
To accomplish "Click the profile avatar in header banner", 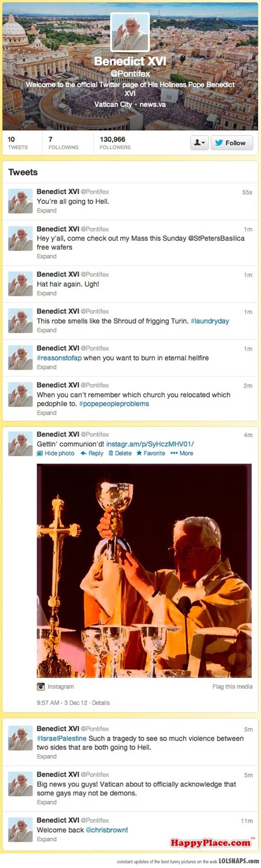I will (x=130, y=32).
